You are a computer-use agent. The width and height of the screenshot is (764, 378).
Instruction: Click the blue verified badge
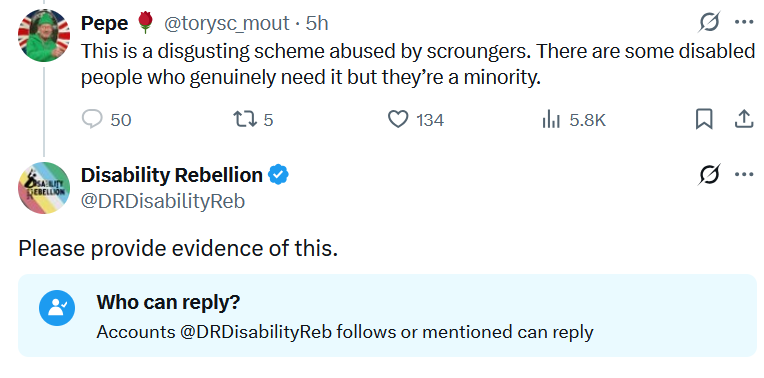click(278, 175)
